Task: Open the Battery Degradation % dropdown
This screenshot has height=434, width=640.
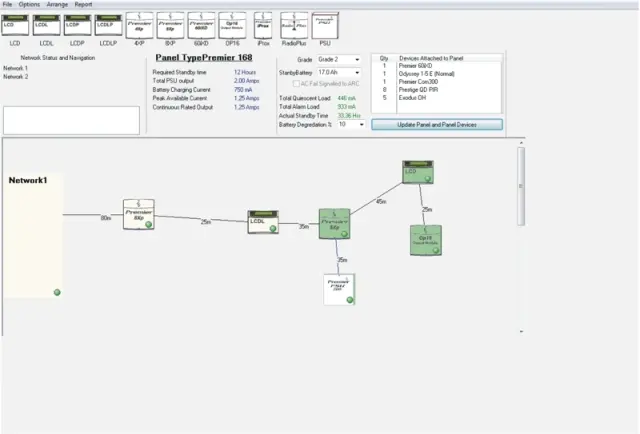Action: [351, 125]
